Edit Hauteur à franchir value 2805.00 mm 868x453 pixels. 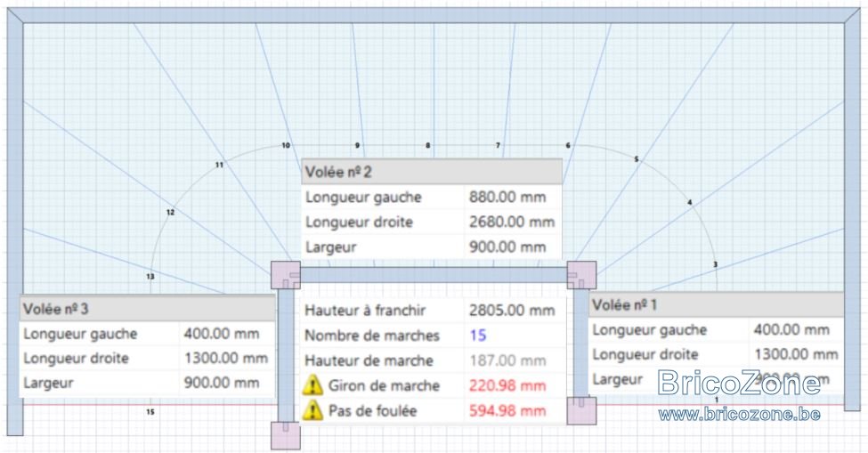coord(512,311)
